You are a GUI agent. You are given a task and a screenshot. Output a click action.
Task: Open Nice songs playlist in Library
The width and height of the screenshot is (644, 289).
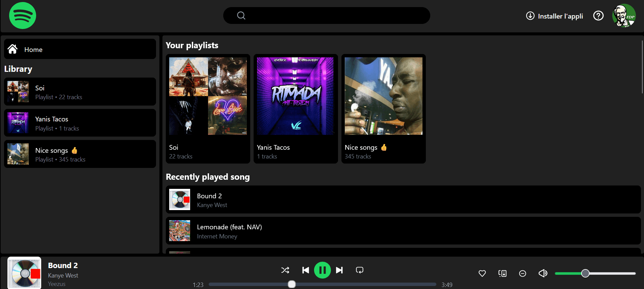coord(80,154)
